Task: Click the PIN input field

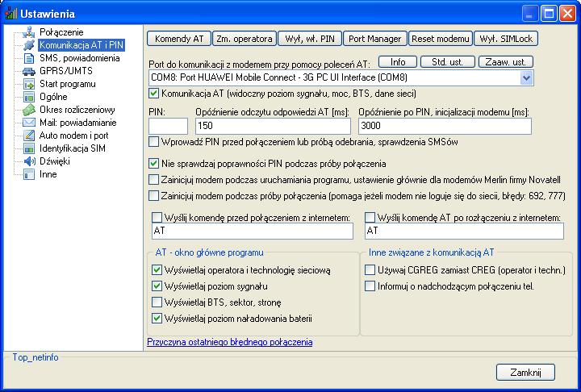Action: coord(168,126)
